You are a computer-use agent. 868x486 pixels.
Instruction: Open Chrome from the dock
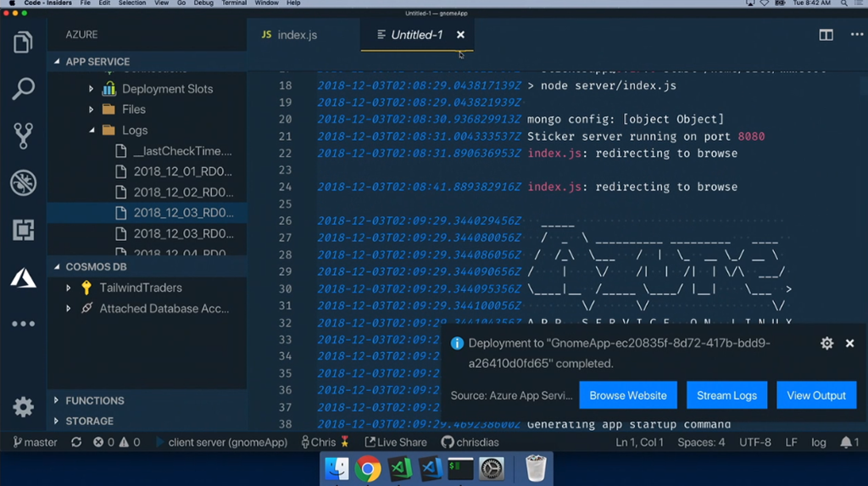(x=367, y=468)
